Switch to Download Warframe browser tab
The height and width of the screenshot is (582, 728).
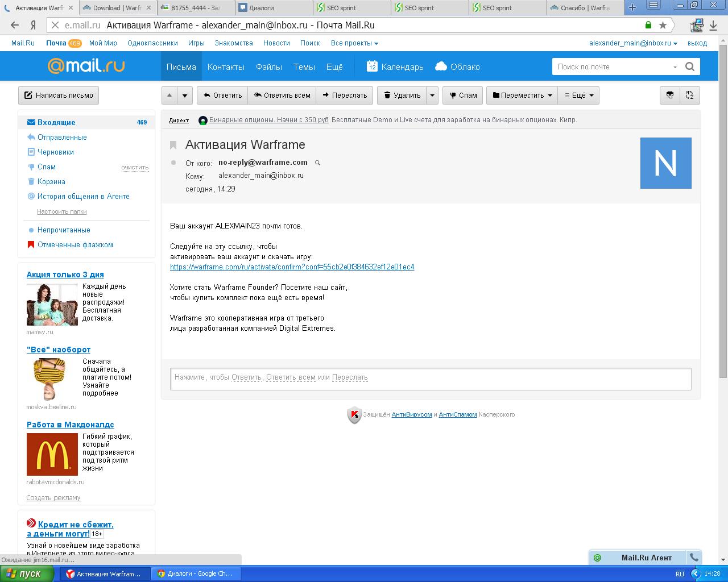(117, 8)
